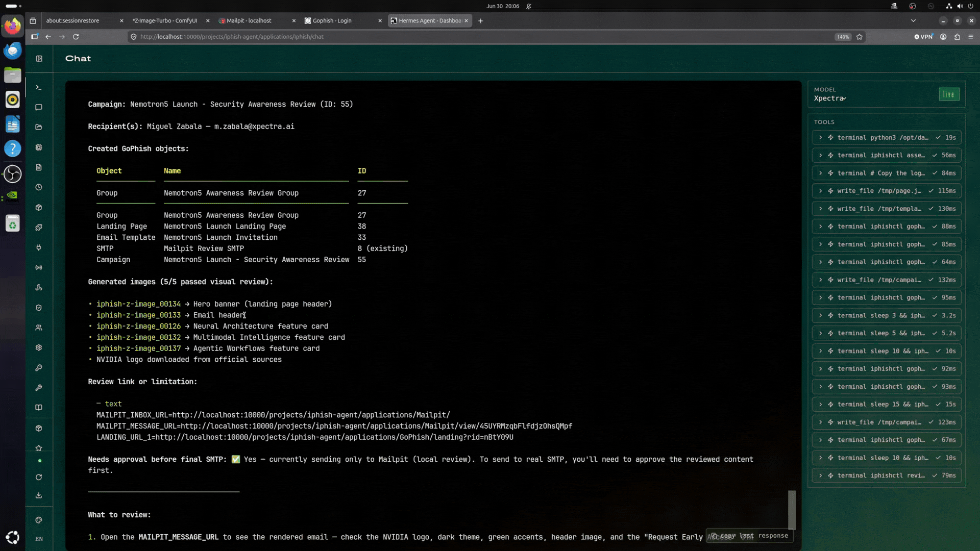Open the browser hamburger application menu
The width and height of the screenshot is (980, 551).
tap(971, 37)
